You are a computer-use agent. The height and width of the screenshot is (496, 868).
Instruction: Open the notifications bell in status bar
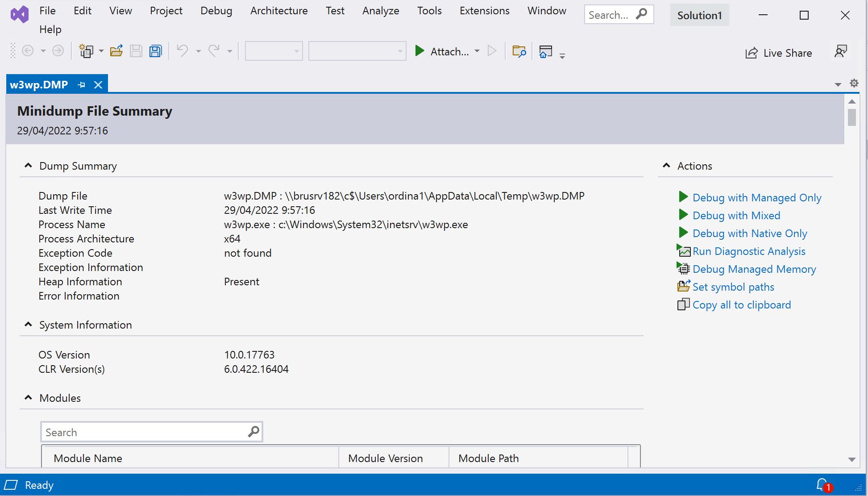[822, 485]
